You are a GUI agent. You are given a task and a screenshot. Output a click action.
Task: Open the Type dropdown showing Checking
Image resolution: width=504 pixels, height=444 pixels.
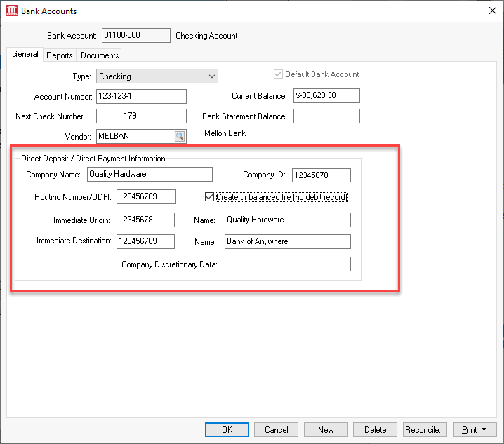[157, 76]
